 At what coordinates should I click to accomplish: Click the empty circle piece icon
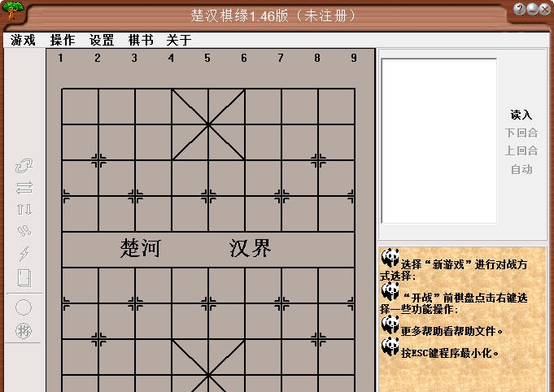tap(24, 307)
